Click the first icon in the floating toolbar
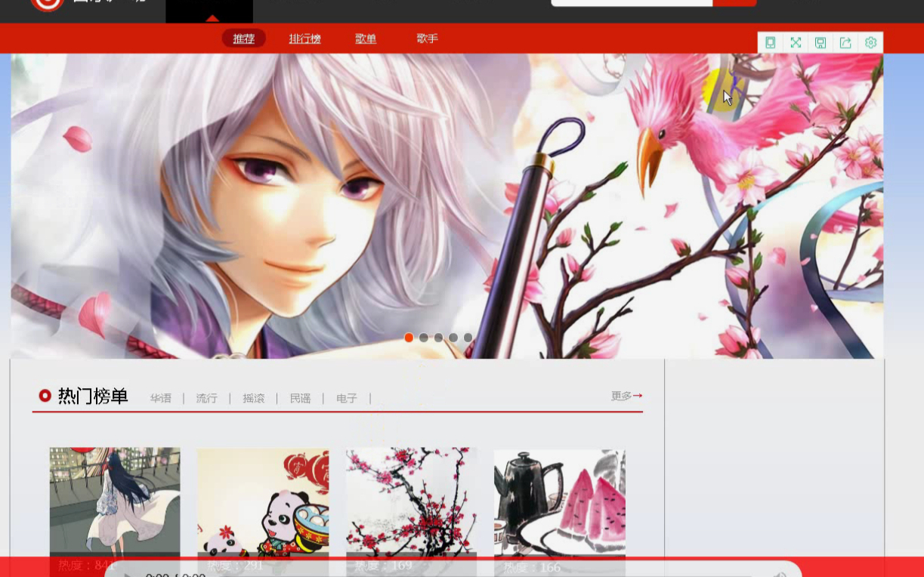 pyautogui.click(x=770, y=43)
